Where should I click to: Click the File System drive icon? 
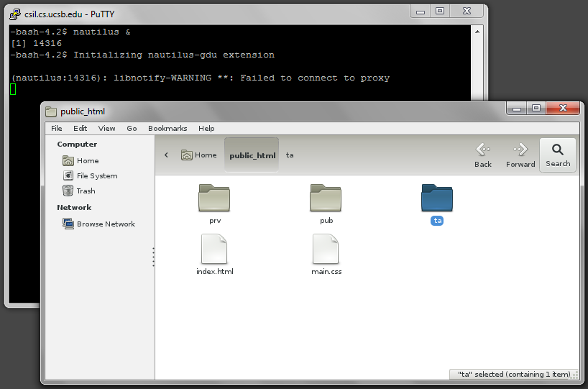[68, 175]
